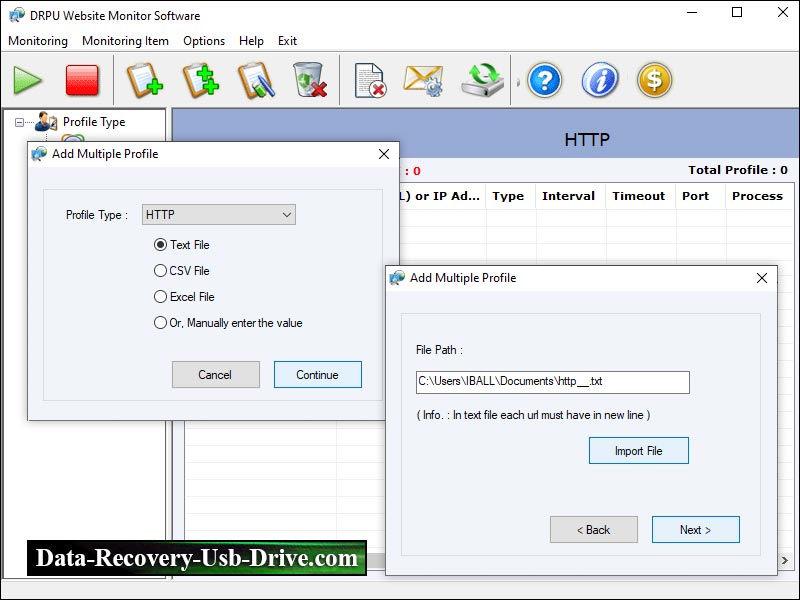800x600 pixels.
Task: Collapse the Profile Type tree node
Action: (18, 121)
